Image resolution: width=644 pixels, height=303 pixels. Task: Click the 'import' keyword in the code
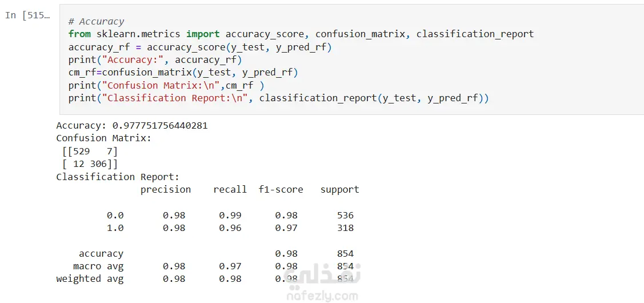click(203, 34)
